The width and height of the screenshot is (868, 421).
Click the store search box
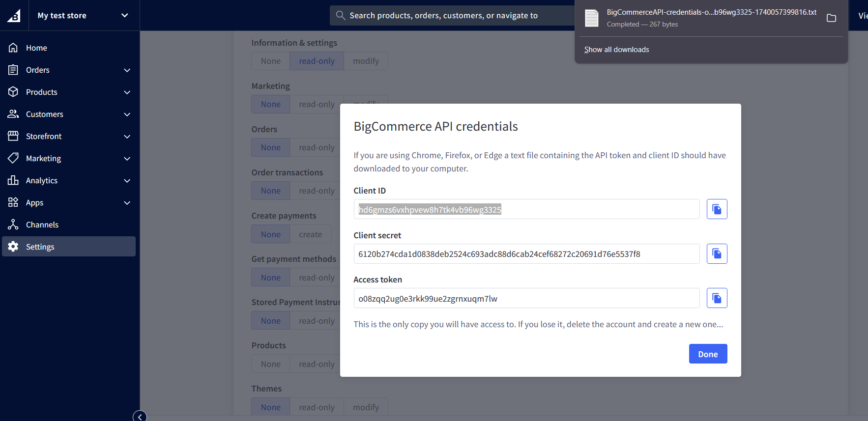click(x=452, y=15)
